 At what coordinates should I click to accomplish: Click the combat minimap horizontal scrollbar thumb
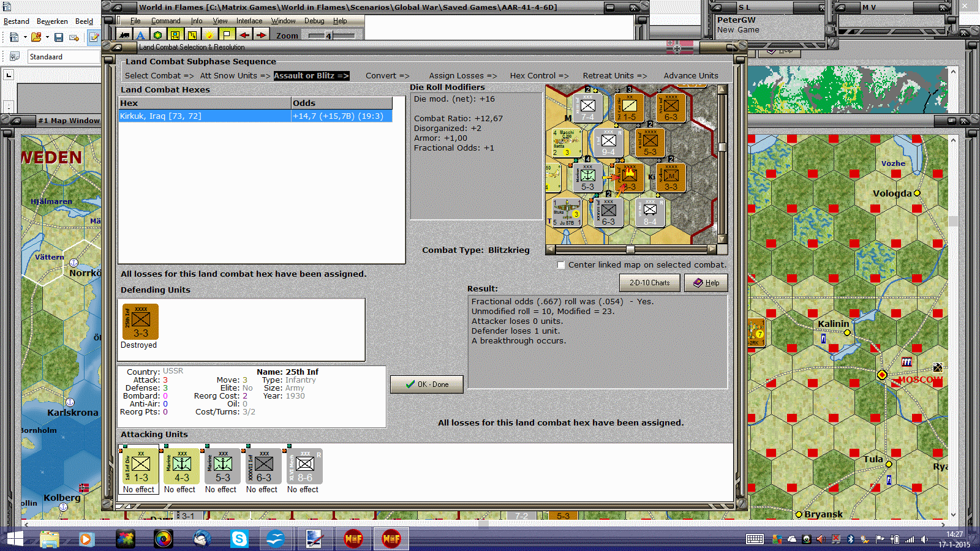point(630,249)
